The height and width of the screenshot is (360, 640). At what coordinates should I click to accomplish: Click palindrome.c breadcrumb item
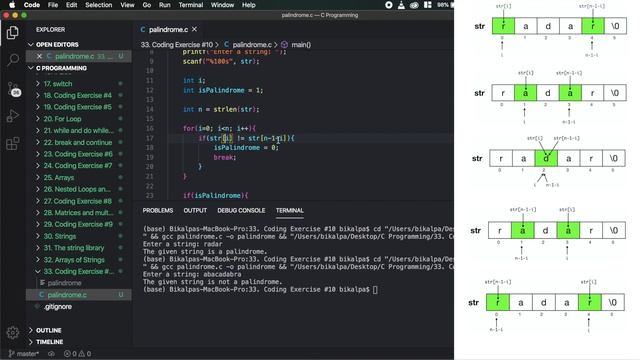pyautogui.click(x=252, y=44)
